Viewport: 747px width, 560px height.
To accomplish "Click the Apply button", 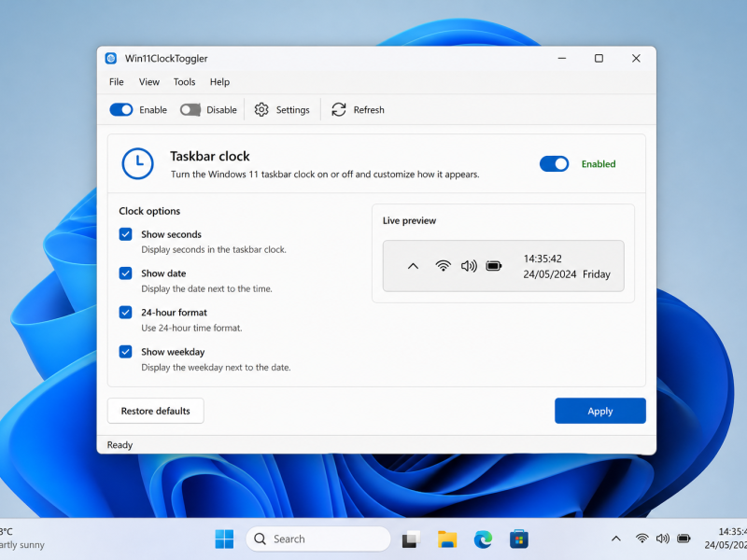I will (x=600, y=411).
